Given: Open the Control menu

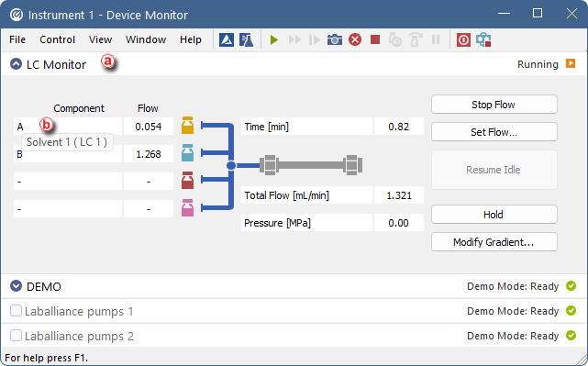Looking at the screenshot, I should coord(58,39).
